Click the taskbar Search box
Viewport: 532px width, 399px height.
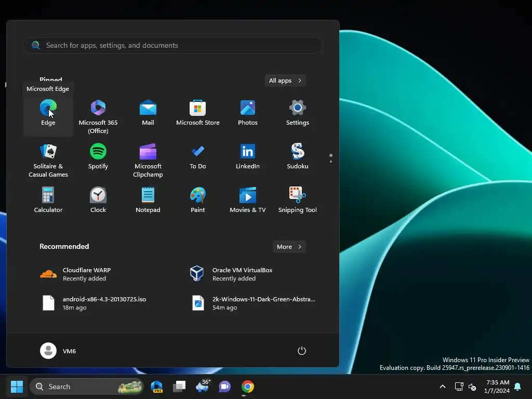87,387
